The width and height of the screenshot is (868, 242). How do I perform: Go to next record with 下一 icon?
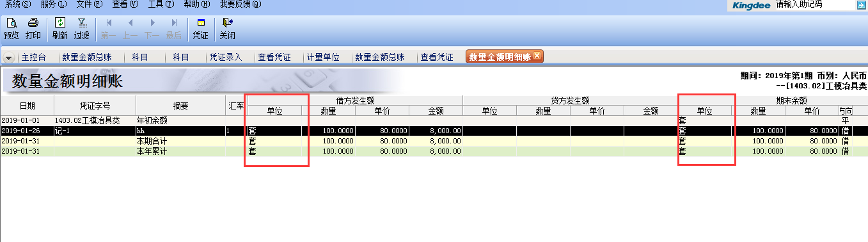(152, 28)
